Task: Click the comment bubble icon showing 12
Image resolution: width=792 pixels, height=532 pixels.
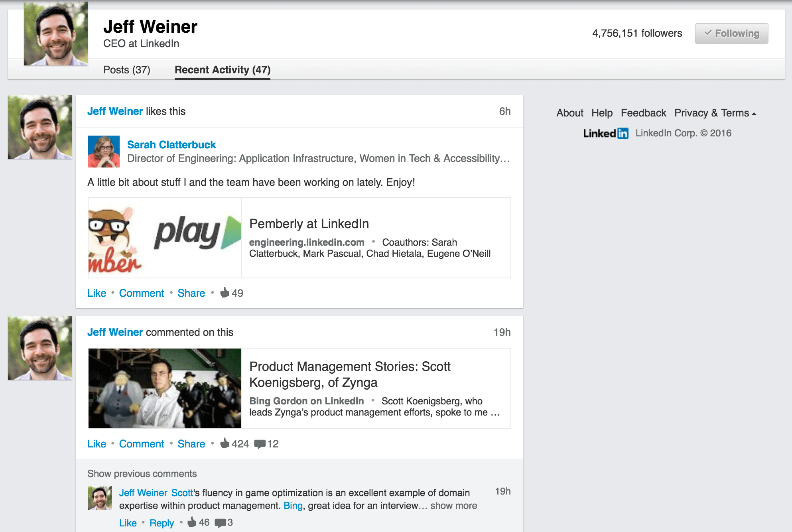Action: coord(260,444)
